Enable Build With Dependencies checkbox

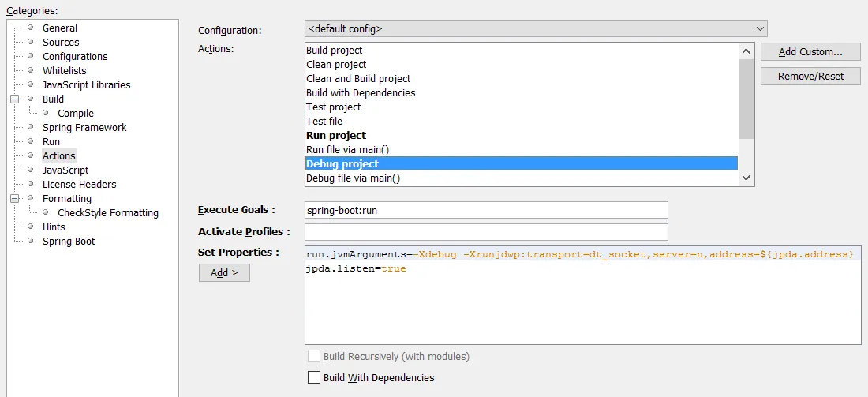(314, 377)
